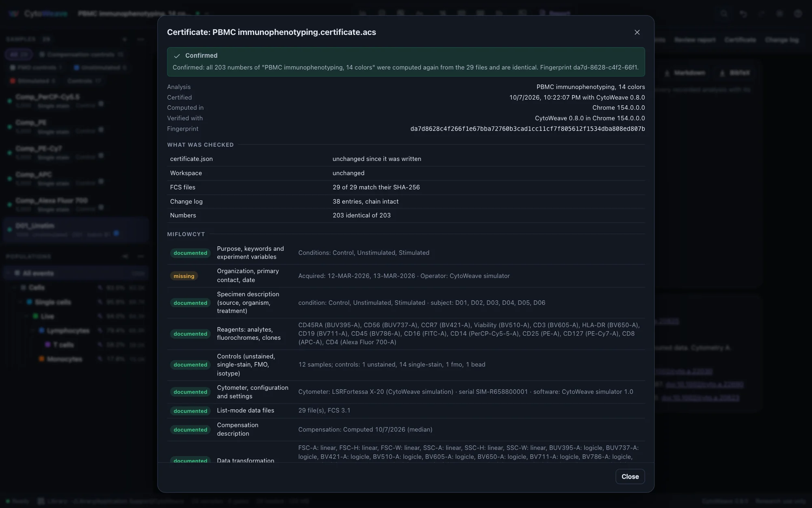Image resolution: width=812 pixels, height=508 pixels.
Task: Click the 'Computed in' value 'Chrome 154.0.0.0'
Action: pyautogui.click(x=618, y=108)
